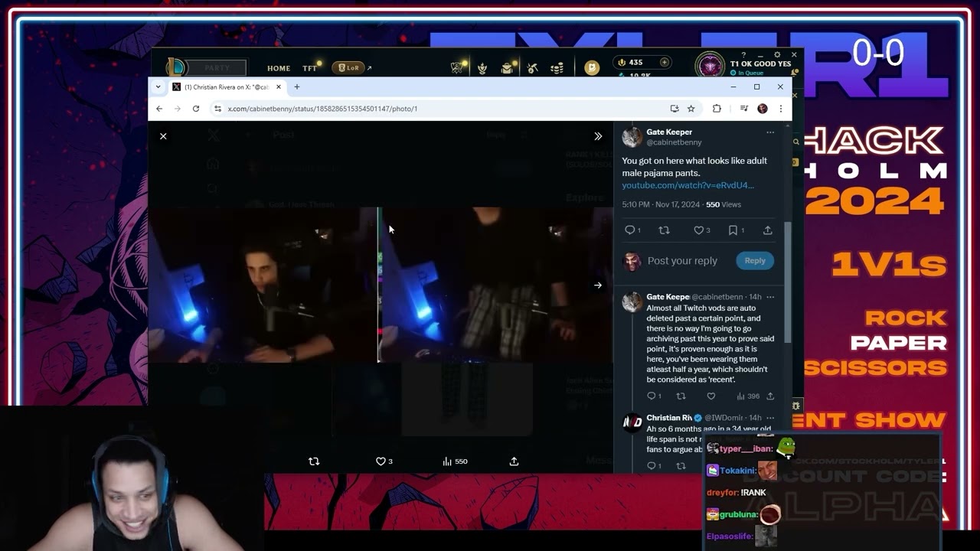Share the main tweet from the side panel
This screenshot has width=980, height=551.
[767, 230]
